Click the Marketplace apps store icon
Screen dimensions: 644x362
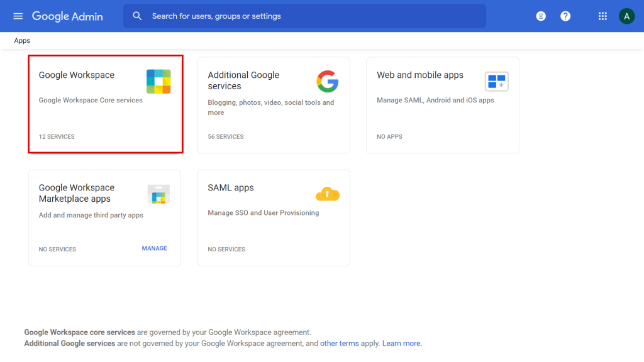[x=158, y=194]
